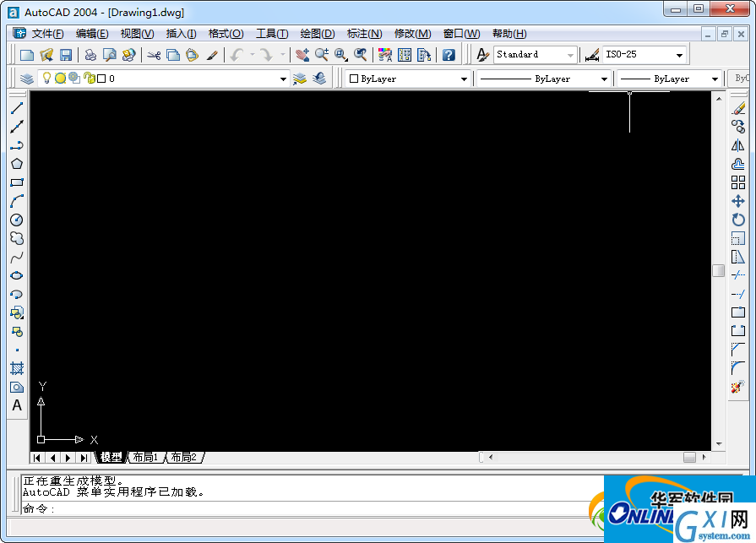Screen dimensions: 756x543
Task: Switch to the 布局1 layout tab
Action: point(146,457)
